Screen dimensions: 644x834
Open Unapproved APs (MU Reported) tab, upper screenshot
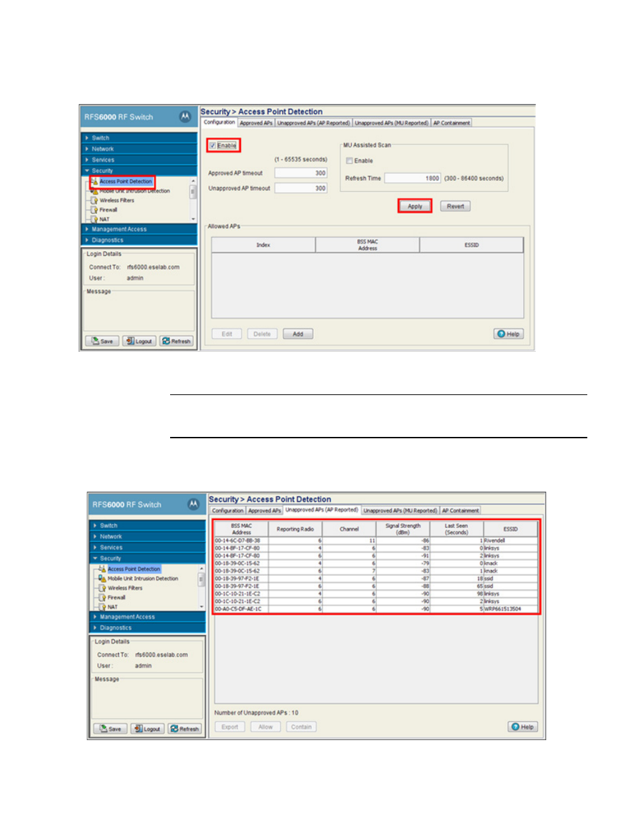pyautogui.click(x=392, y=123)
